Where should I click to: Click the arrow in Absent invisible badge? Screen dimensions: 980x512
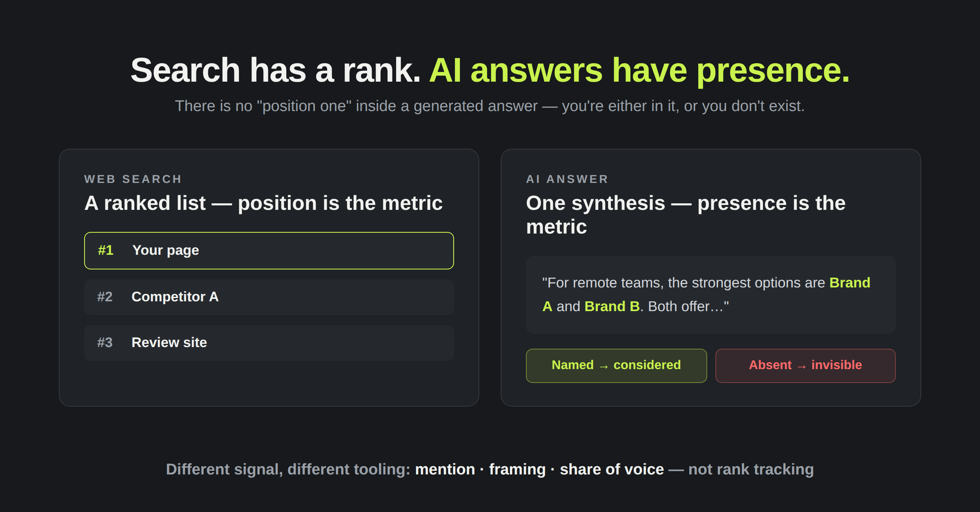click(802, 366)
